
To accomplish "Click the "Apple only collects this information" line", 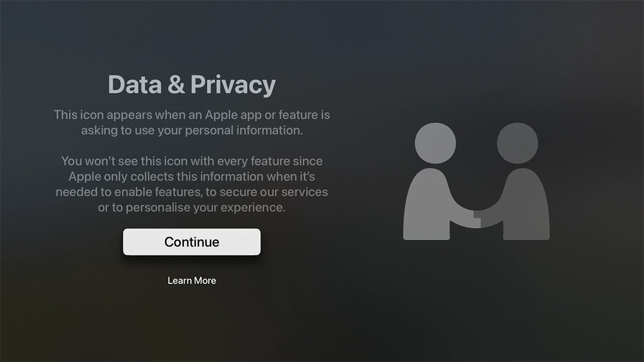I will (x=192, y=176).
